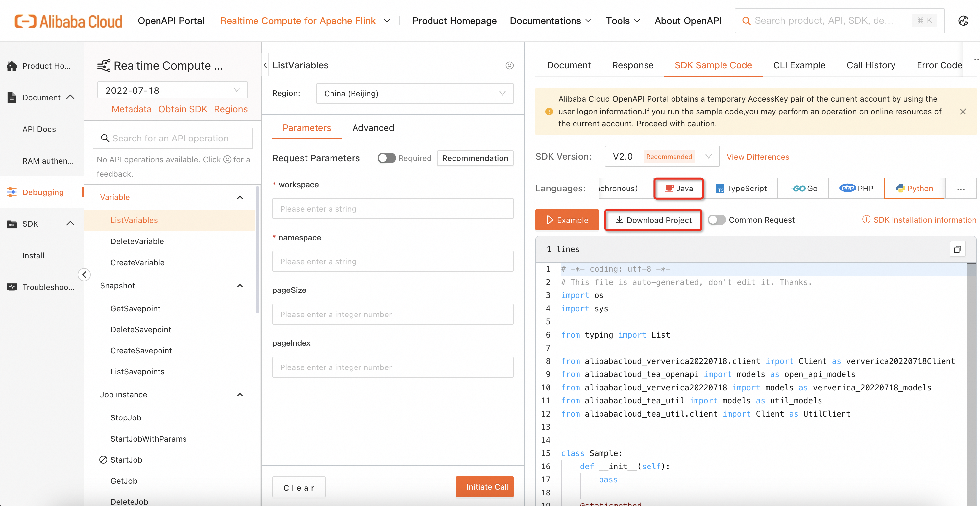Click the top-right theme switch icon
Image resolution: width=980 pixels, height=506 pixels.
(963, 20)
